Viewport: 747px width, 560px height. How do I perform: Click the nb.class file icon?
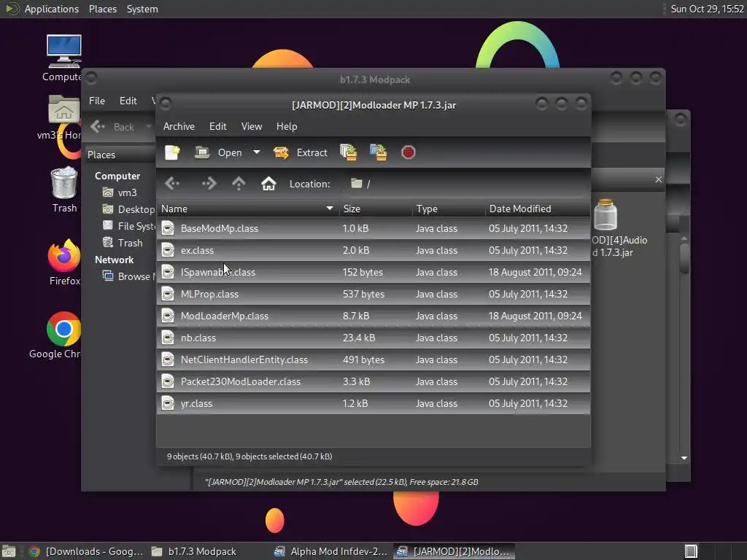[x=168, y=338]
